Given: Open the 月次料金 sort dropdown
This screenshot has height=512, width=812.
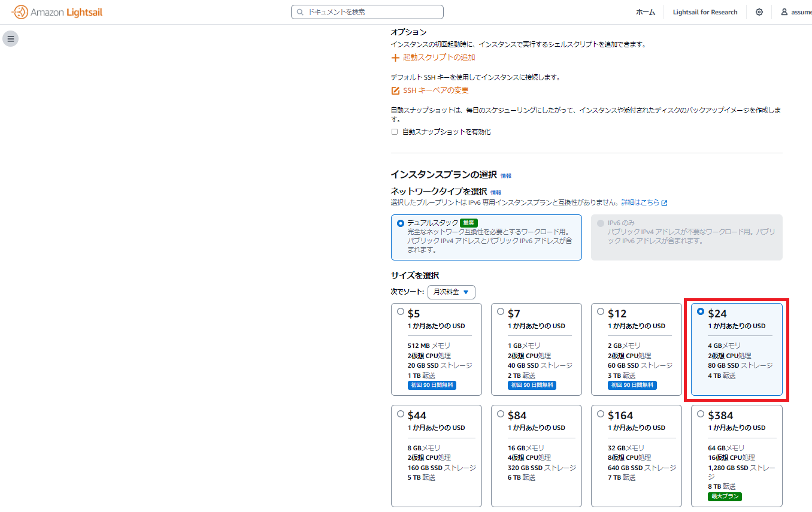Looking at the screenshot, I should point(452,292).
